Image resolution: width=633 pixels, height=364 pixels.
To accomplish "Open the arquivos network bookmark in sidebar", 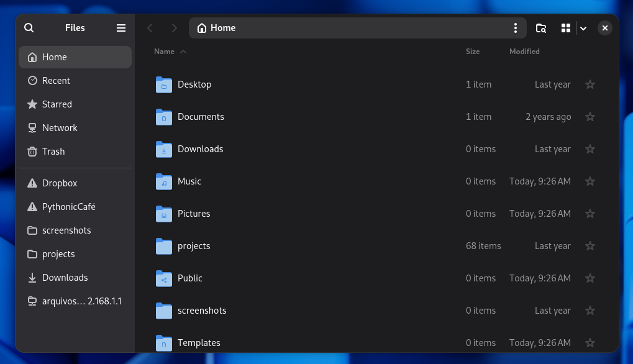I will [x=75, y=301].
